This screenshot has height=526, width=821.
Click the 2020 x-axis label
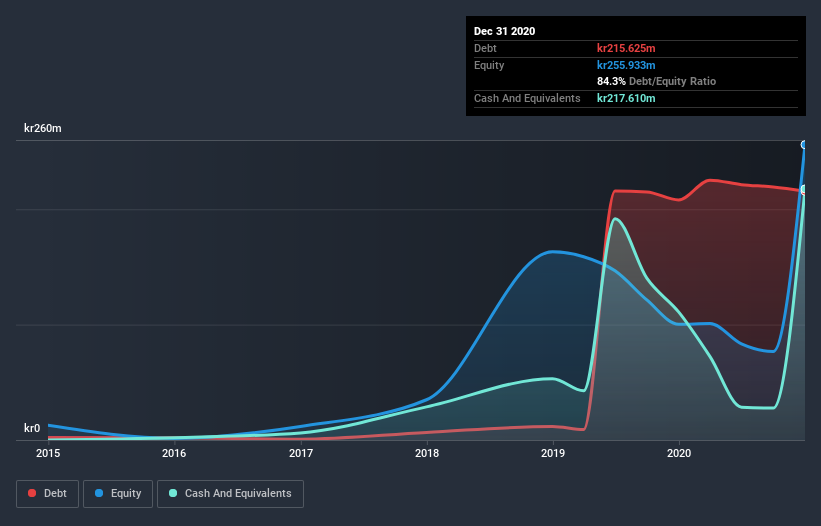tap(679, 453)
